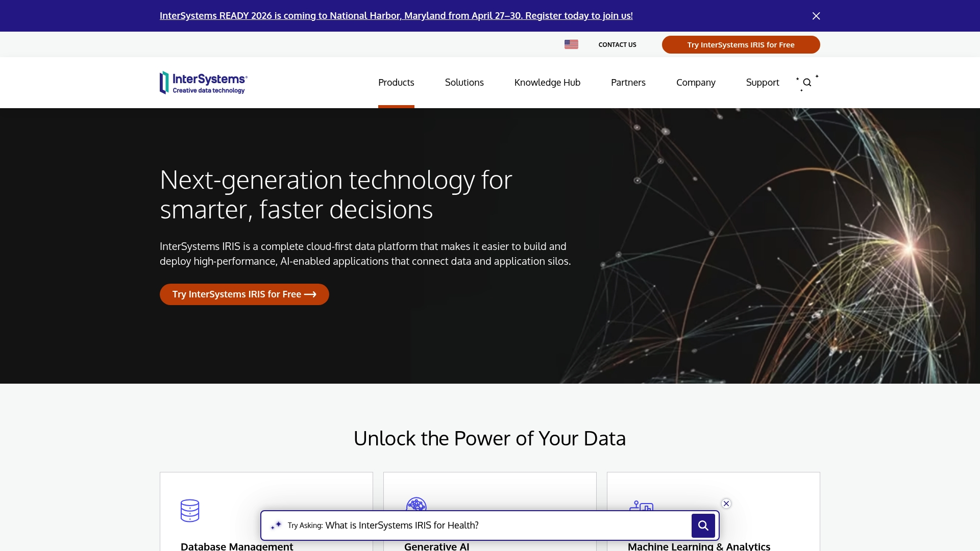Image resolution: width=980 pixels, height=551 pixels.
Task: Submit the query via the search bar magnifier button
Action: coord(703,525)
